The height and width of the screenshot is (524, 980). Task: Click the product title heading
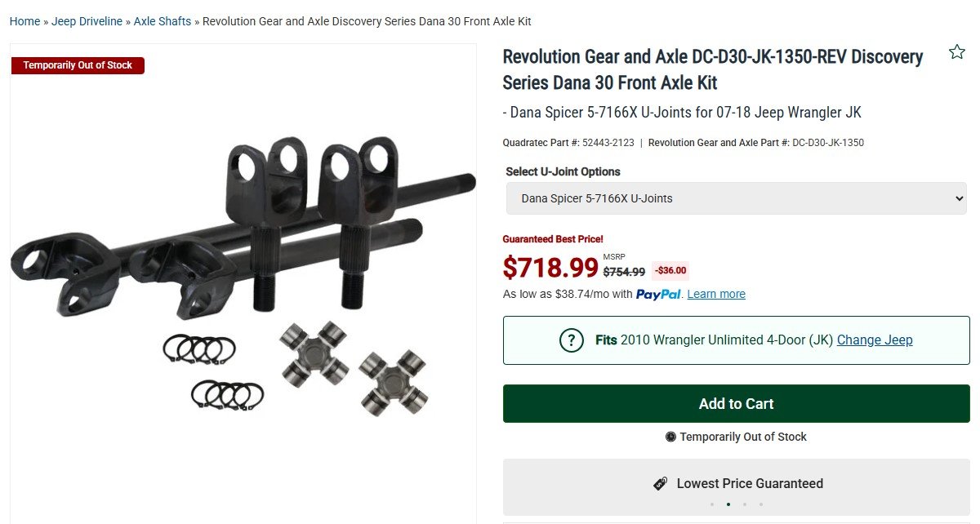712,69
